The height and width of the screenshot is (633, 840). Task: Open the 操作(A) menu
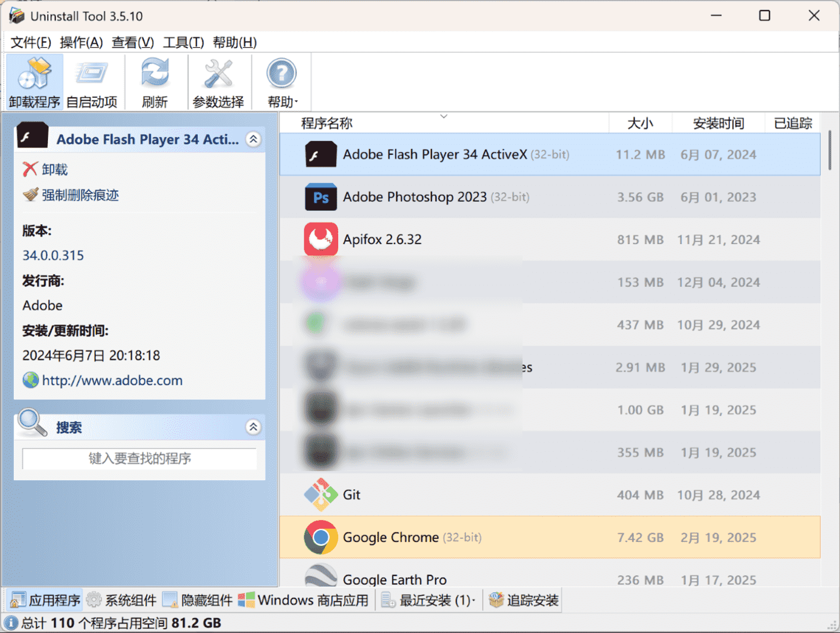(81, 42)
